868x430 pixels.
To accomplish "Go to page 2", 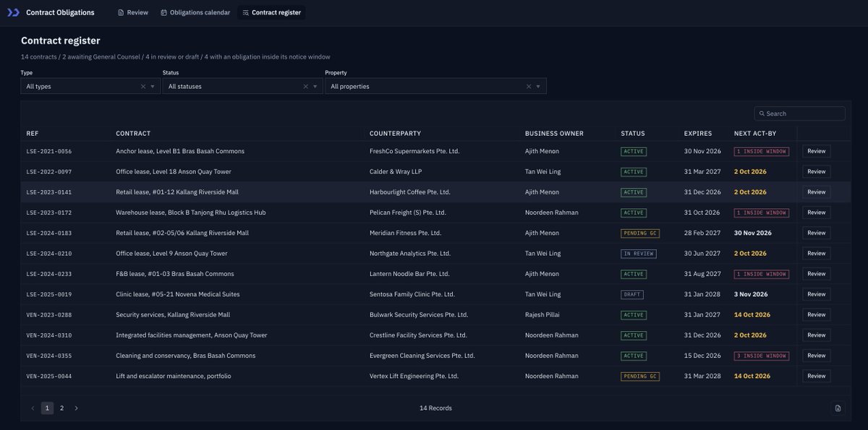I will [61, 408].
